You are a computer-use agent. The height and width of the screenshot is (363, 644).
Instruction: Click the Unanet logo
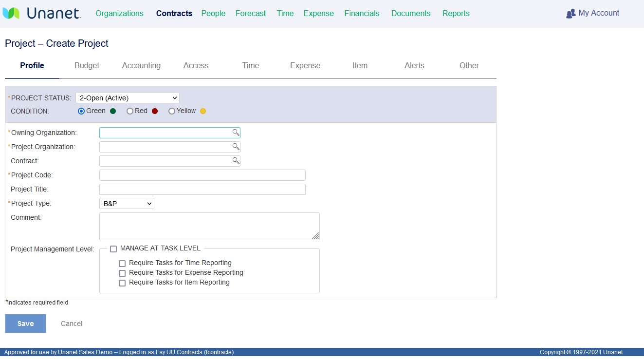pyautogui.click(x=42, y=13)
